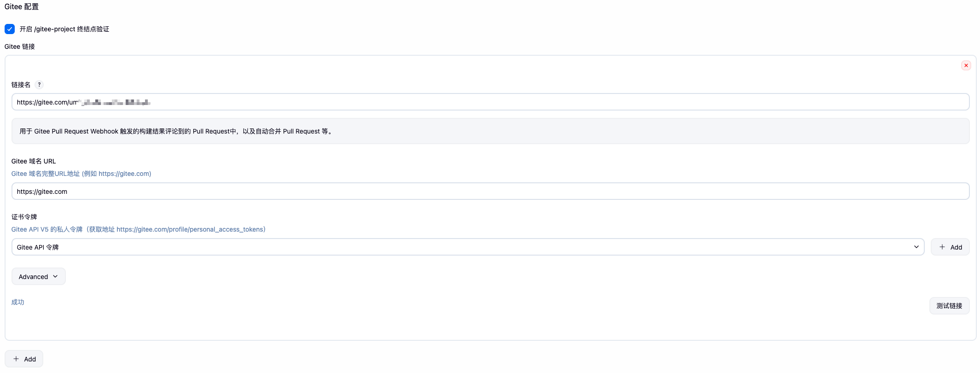Click the 测试链接 test connection button
Screen dimensions: 980x373
(x=949, y=306)
